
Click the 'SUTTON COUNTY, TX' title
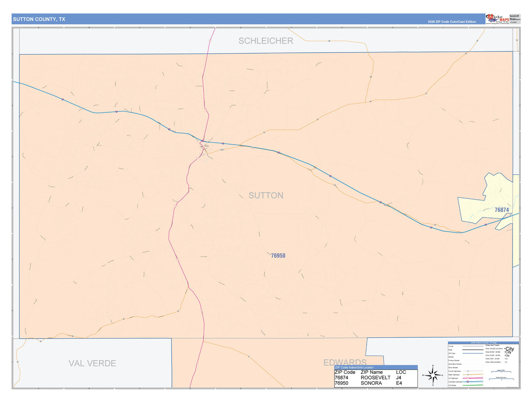pyautogui.click(x=39, y=19)
